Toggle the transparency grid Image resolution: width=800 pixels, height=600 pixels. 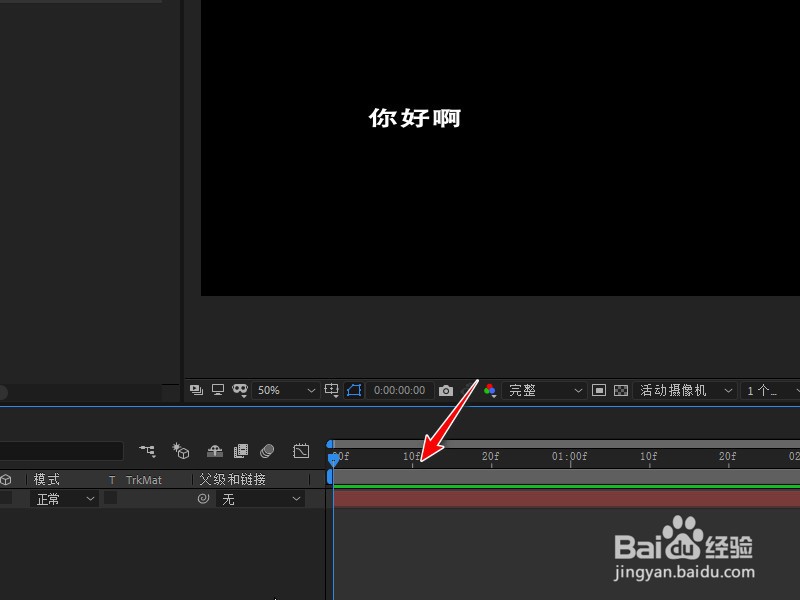click(621, 390)
